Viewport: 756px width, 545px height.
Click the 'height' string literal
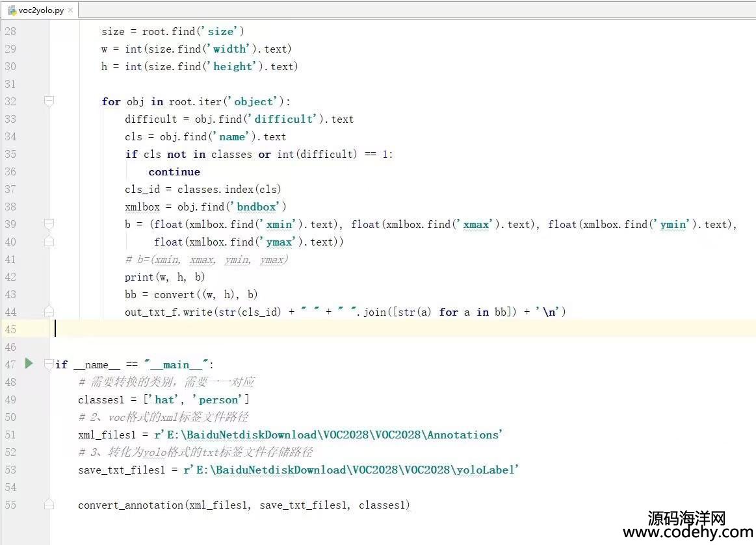pos(233,66)
